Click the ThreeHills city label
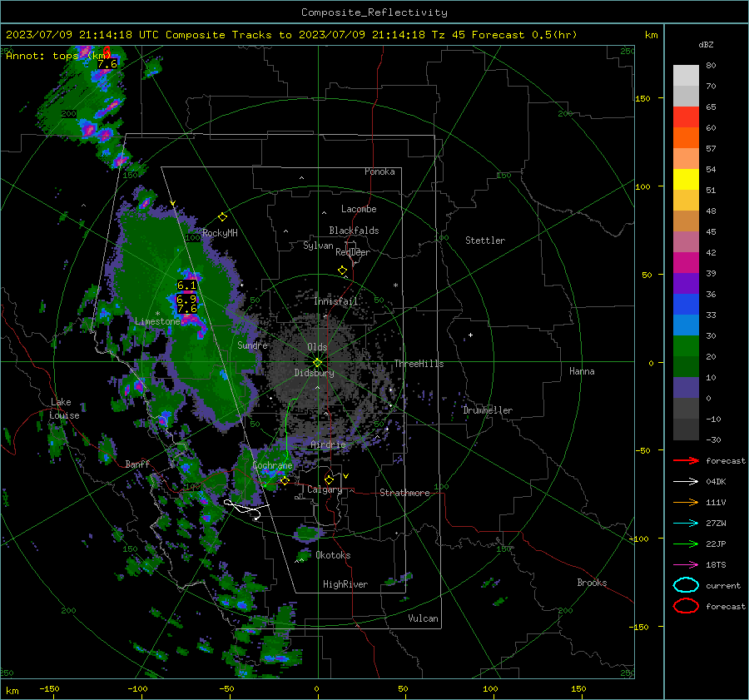 (x=419, y=364)
